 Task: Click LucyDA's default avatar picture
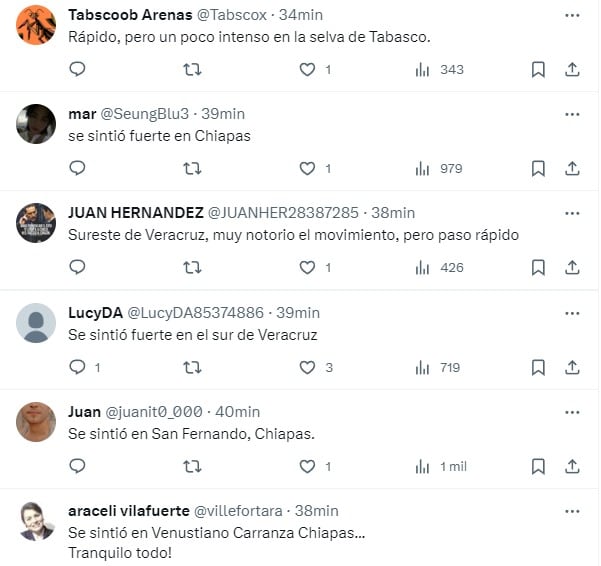pos(36,322)
